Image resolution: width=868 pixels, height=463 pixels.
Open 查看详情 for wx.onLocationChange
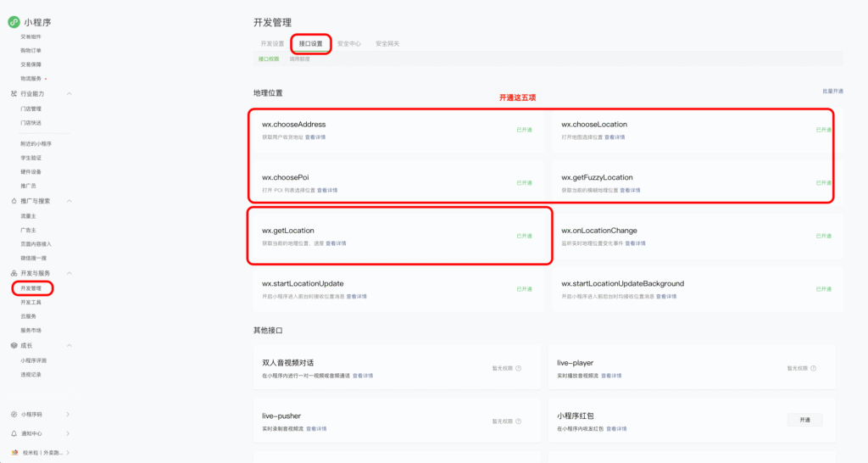point(635,243)
